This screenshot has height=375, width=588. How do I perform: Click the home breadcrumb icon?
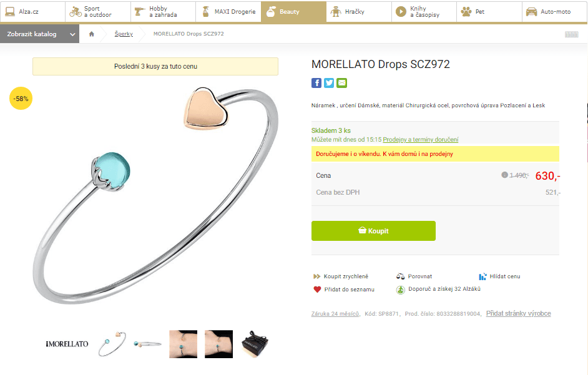91,34
